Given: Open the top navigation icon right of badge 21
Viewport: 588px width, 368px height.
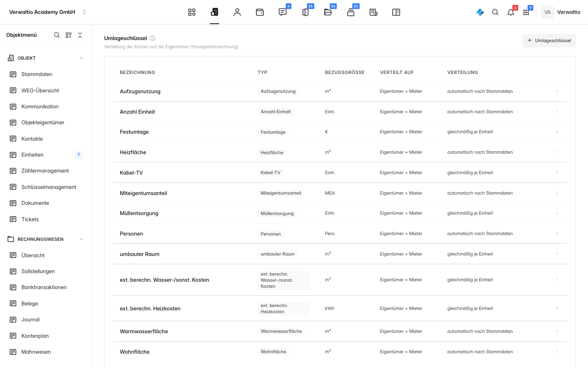Looking at the screenshot, I should [373, 12].
